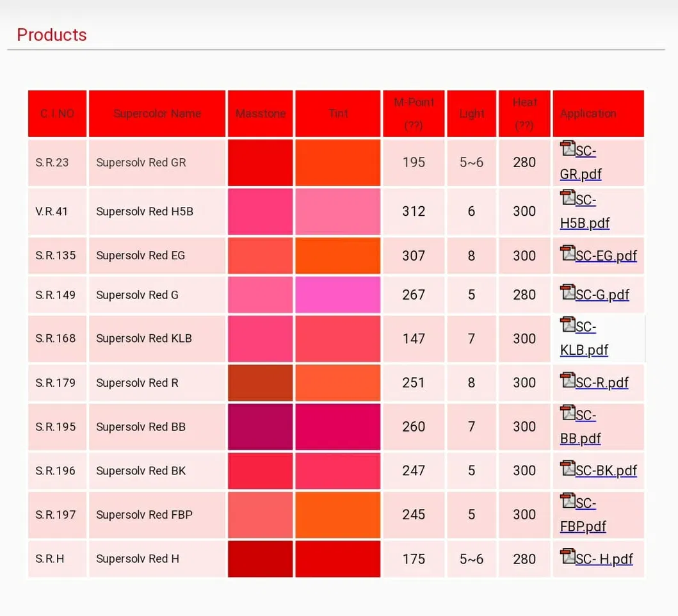Click the PDF icon beside SC-G.pdf
The image size is (678, 616).
pyautogui.click(x=567, y=292)
